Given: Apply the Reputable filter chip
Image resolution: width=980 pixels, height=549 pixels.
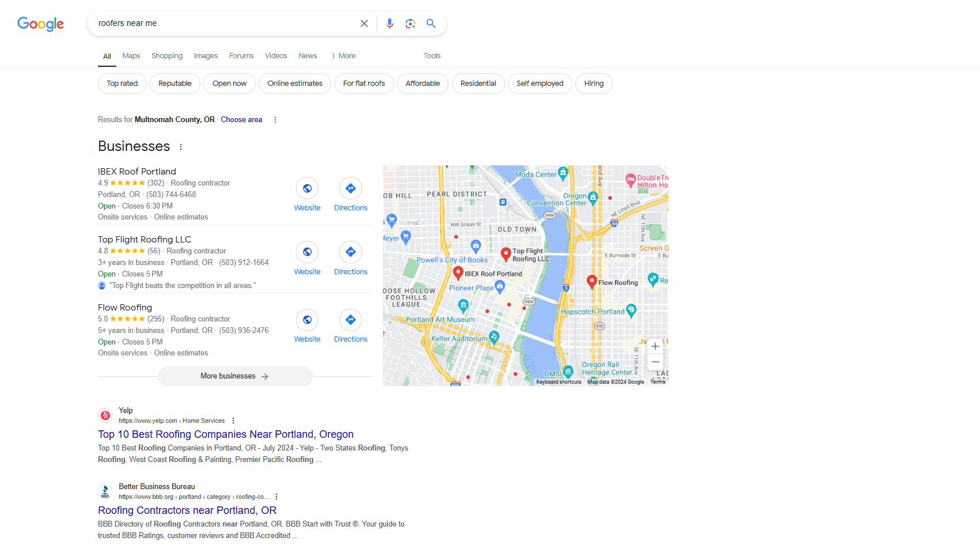Looking at the screenshot, I should coord(175,84).
